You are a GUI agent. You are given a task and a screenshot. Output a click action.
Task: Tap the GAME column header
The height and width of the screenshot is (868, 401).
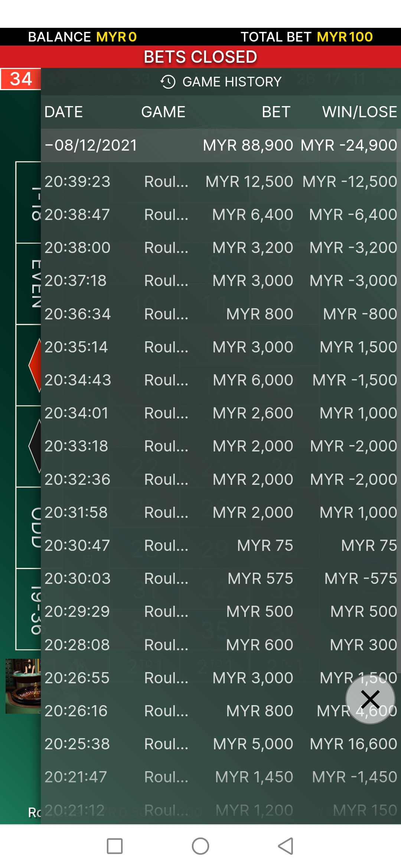[x=163, y=112]
